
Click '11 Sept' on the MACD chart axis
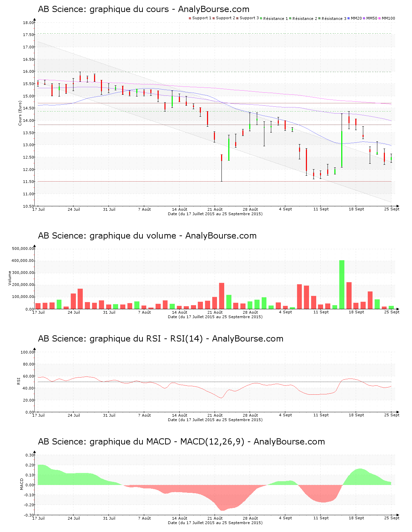click(321, 518)
